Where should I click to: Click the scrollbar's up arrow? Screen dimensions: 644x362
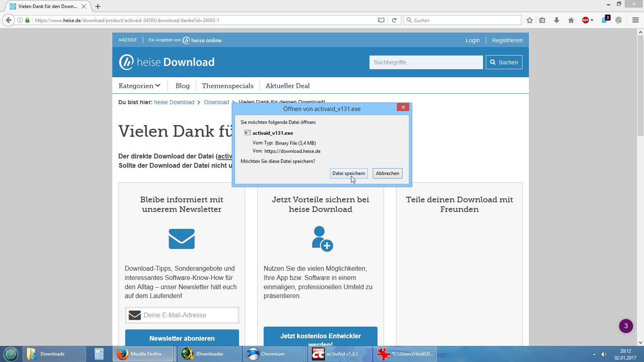click(x=640, y=32)
